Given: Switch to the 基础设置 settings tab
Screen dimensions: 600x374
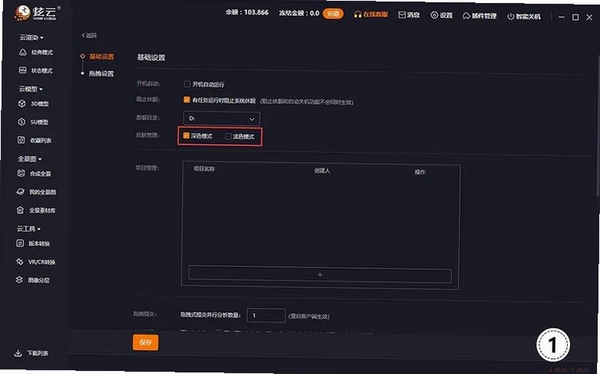Looking at the screenshot, I should [x=101, y=57].
